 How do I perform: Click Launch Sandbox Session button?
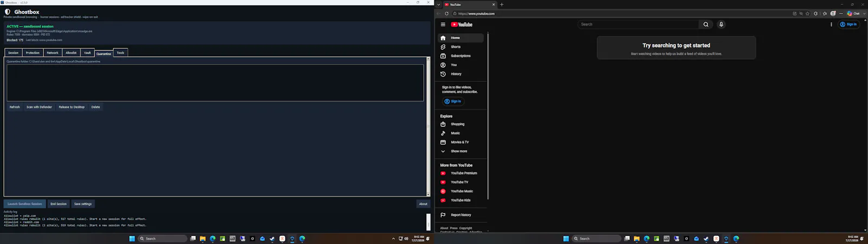24,204
